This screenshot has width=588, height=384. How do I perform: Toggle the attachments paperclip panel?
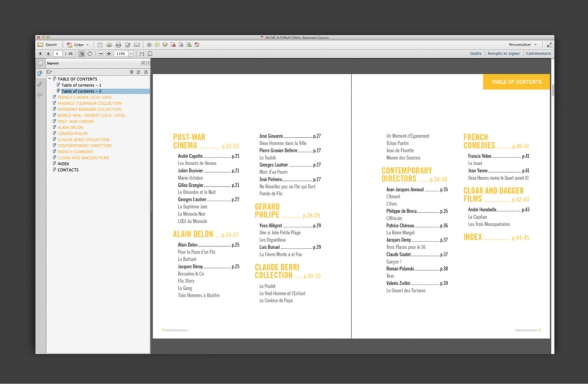tap(40, 84)
